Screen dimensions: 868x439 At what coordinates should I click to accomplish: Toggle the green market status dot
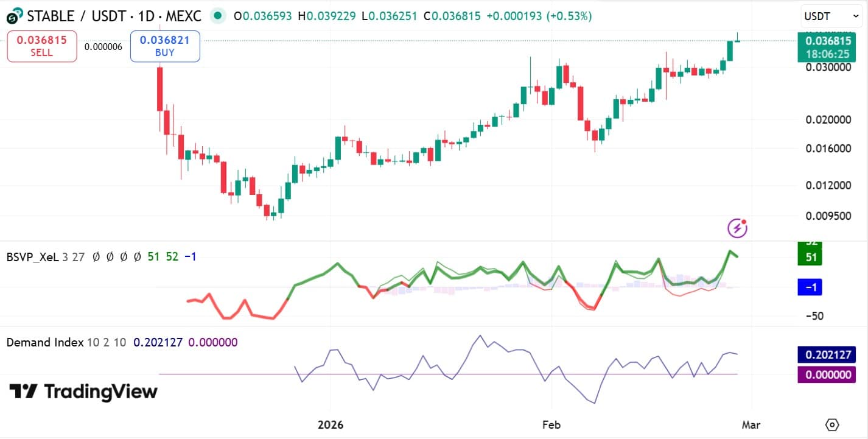[x=217, y=16]
